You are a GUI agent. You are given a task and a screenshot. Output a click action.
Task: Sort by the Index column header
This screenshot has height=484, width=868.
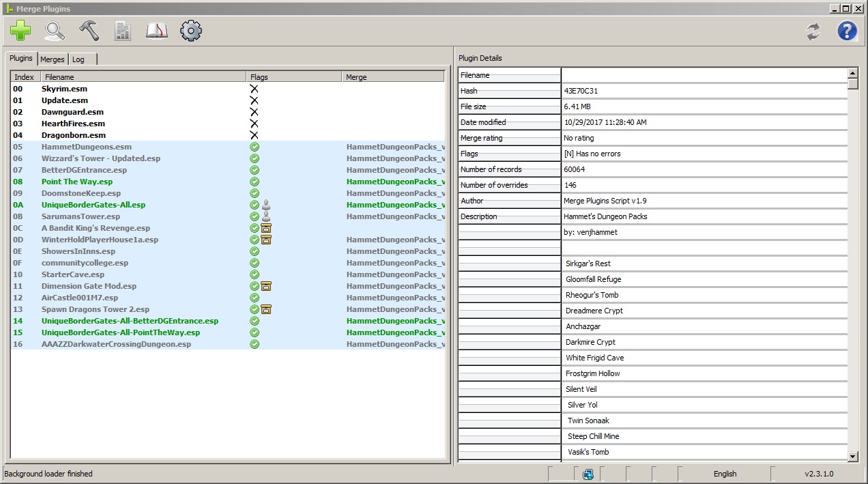(x=26, y=77)
